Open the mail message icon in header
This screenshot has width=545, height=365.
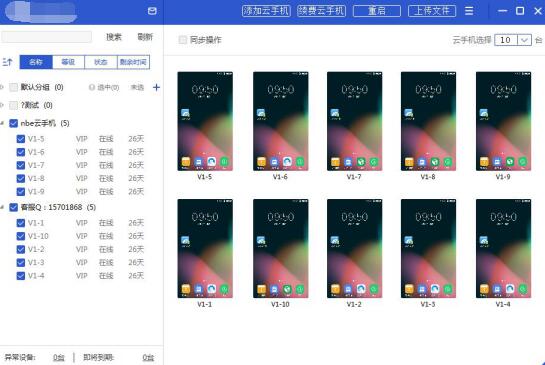(152, 11)
